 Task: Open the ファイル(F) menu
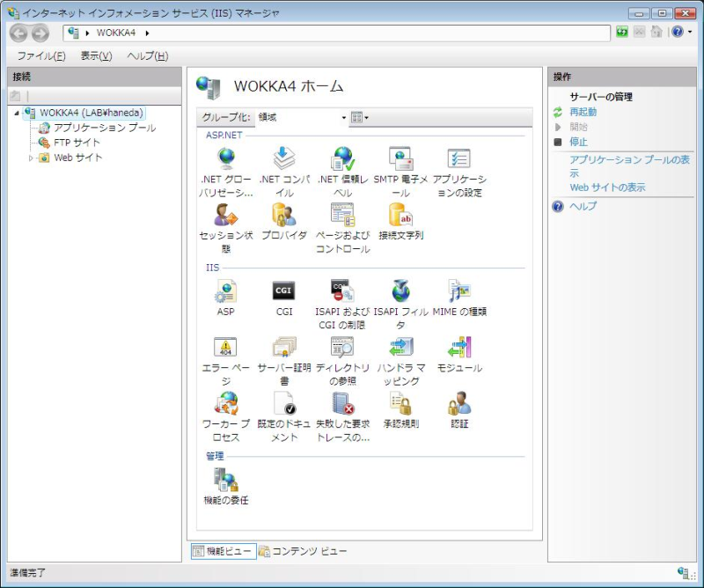click(x=41, y=56)
